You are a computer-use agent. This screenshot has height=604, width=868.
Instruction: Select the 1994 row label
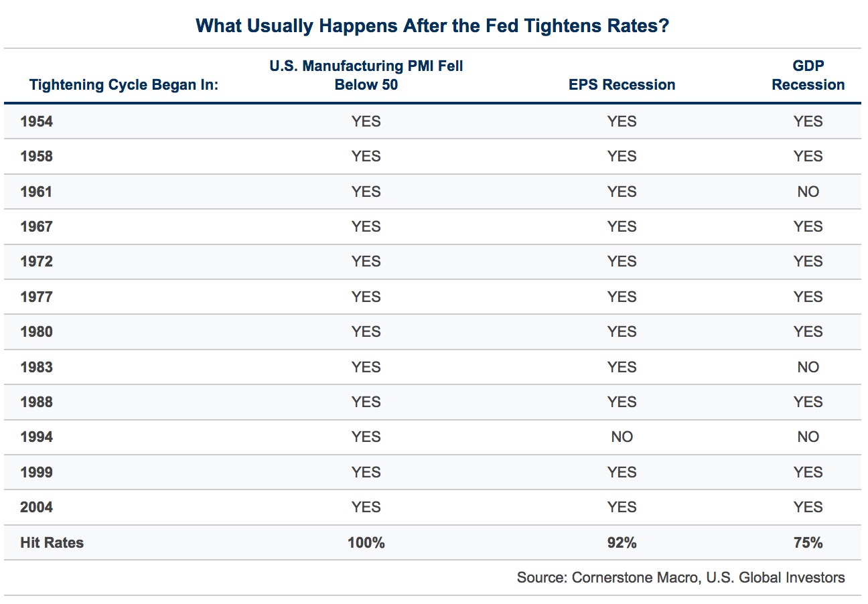point(37,437)
